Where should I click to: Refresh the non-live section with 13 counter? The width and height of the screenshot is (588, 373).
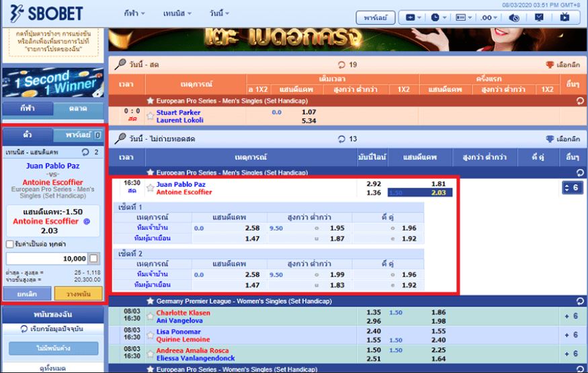(341, 139)
